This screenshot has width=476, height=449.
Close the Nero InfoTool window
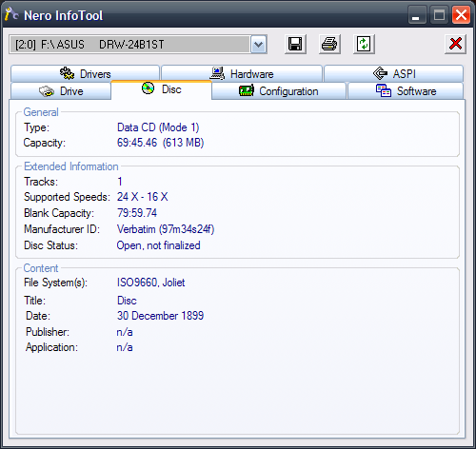[x=461, y=15]
